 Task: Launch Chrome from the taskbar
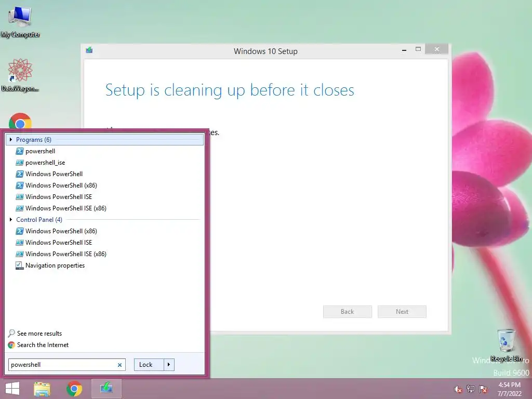click(x=74, y=389)
